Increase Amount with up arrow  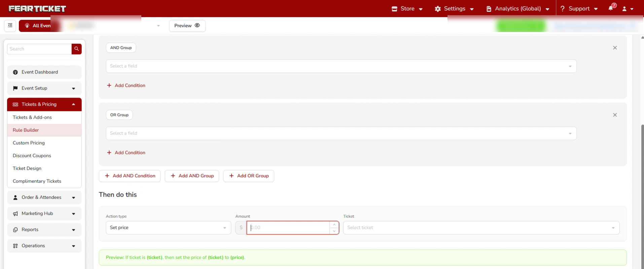[334, 225]
